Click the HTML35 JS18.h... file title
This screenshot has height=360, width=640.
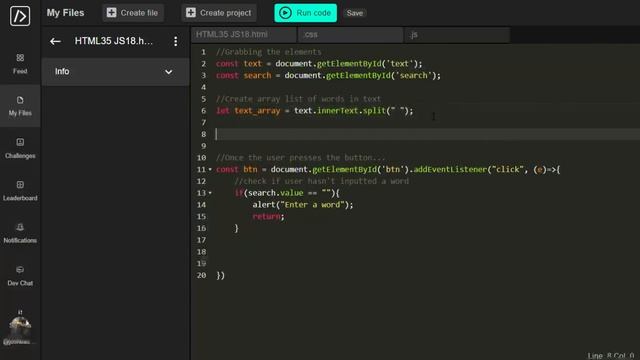114,41
